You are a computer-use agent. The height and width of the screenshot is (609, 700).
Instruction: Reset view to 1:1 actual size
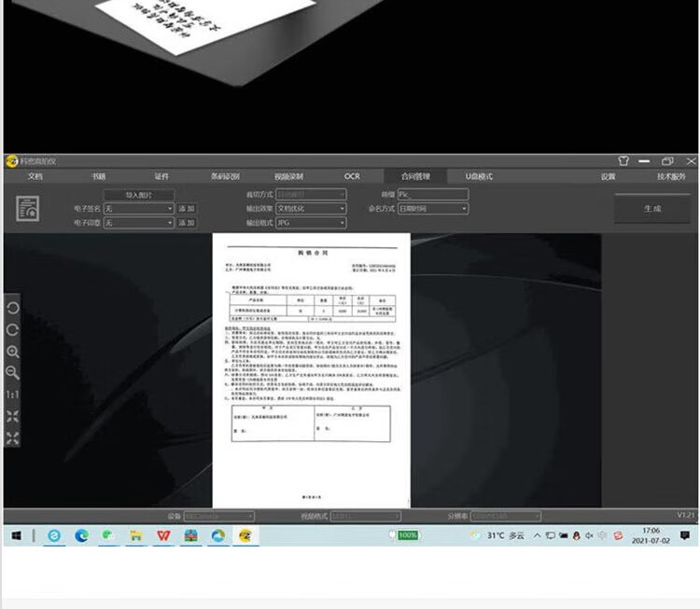click(13, 395)
